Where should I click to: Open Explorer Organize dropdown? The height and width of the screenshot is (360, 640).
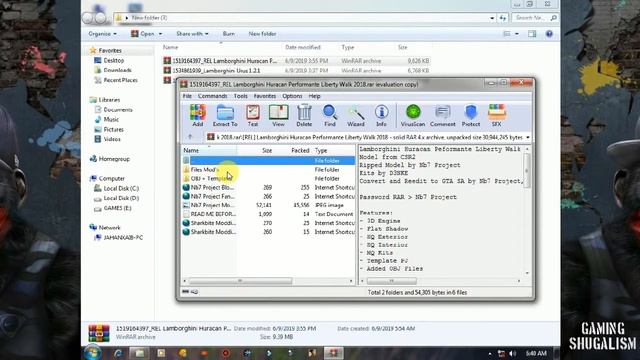[102, 33]
